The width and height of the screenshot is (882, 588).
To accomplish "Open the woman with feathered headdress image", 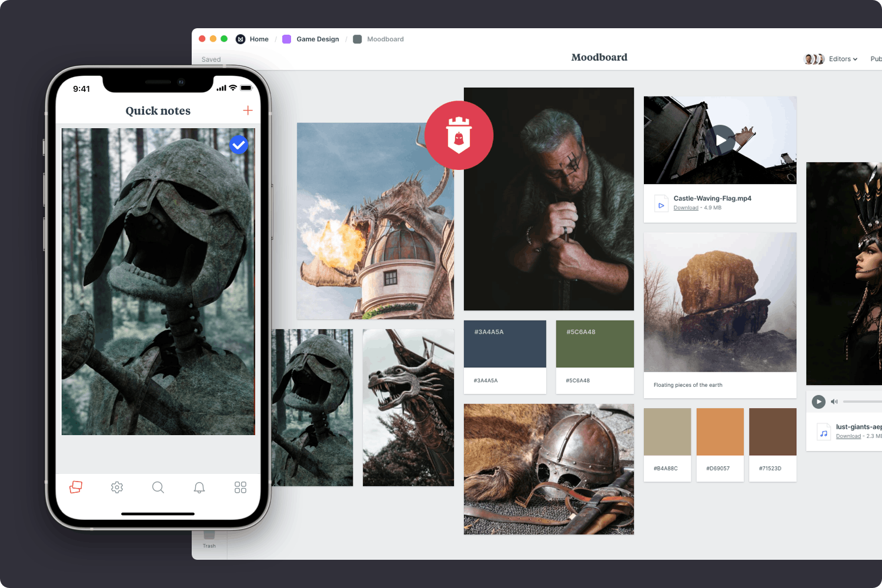I will pos(844,274).
